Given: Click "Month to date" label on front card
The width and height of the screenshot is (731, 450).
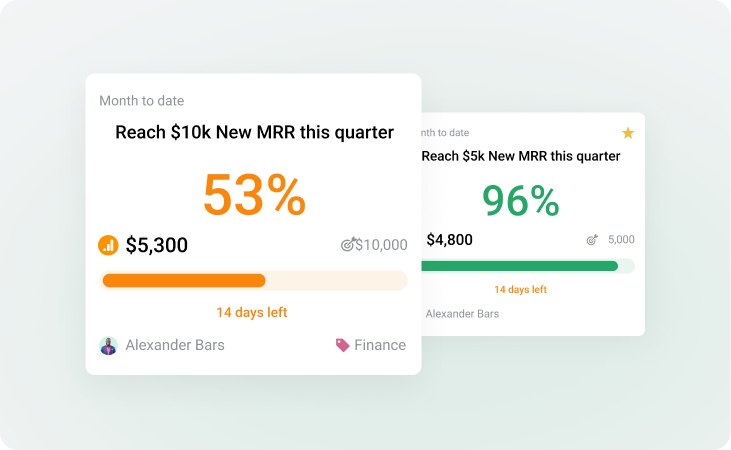Looking at the screenshot, I should coord(141,101).
